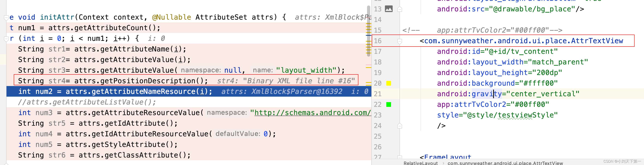The width and height of the screenshot is (644, 165).
Task: Click 'int num5 = attrs.getStyleAttribute();'
Action: [x=98, y=145]
